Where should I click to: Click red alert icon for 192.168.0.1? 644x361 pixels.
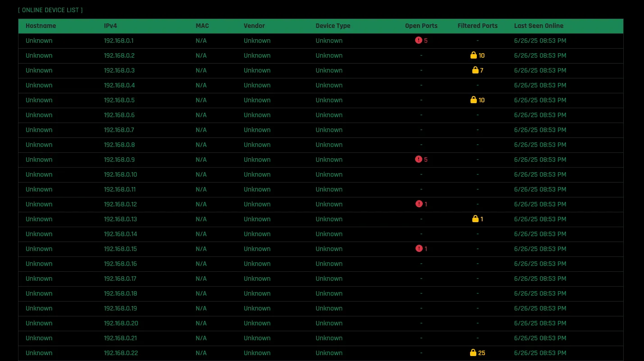[418, 41]
